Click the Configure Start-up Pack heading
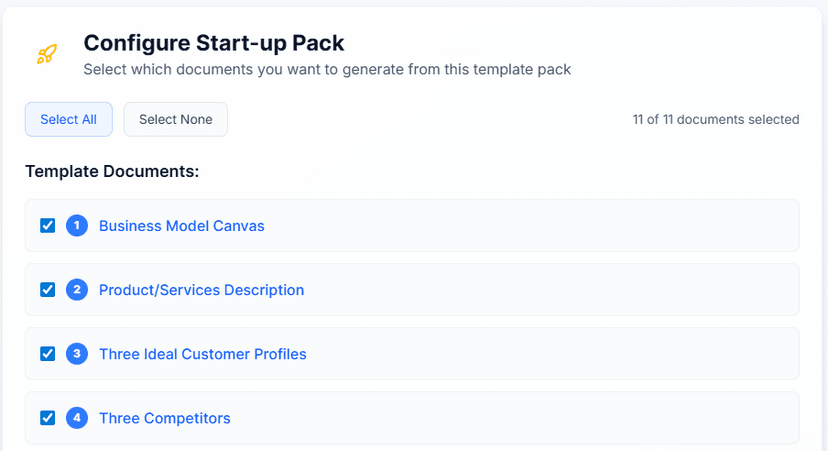 [x=214, y=43]
